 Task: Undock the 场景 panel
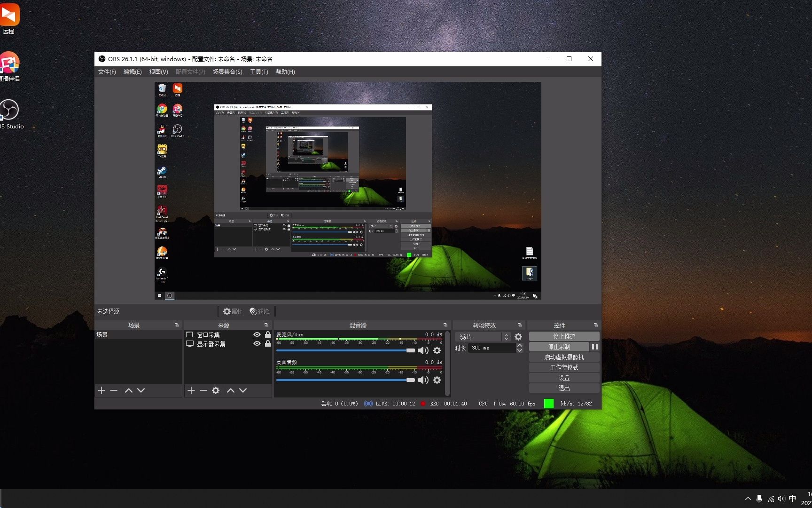point(177,325)
